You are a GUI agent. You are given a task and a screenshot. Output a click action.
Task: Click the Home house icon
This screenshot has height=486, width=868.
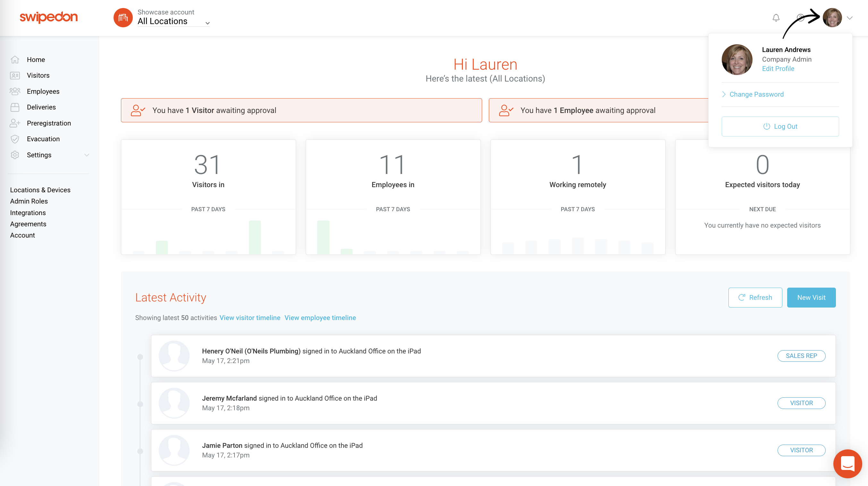click(x=15, y=60)
